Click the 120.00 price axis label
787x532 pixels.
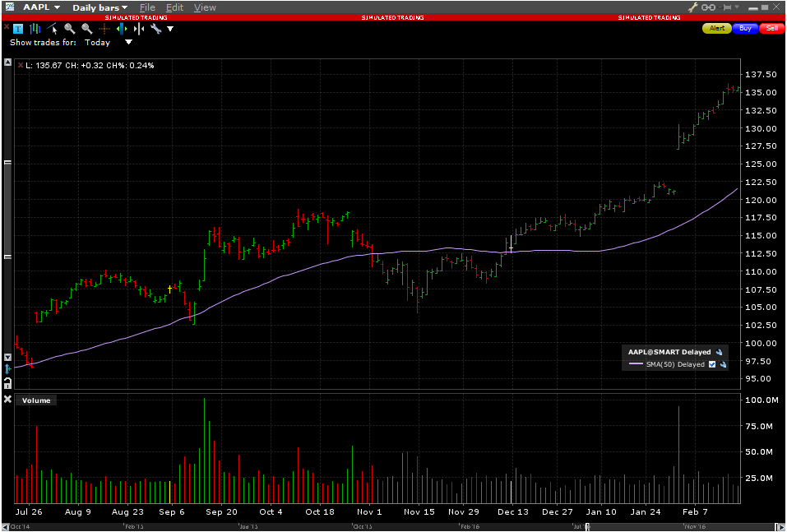coord(761,201)
